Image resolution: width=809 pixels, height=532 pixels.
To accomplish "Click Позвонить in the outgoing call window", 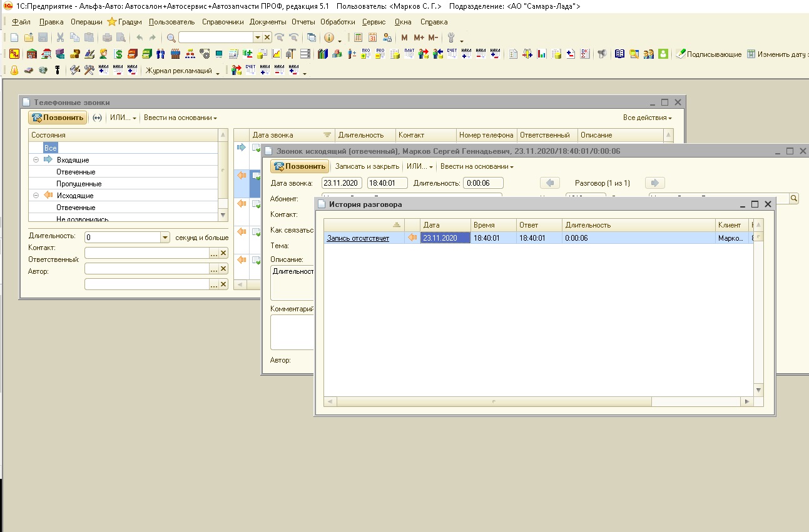I will [x=300, y=166].
